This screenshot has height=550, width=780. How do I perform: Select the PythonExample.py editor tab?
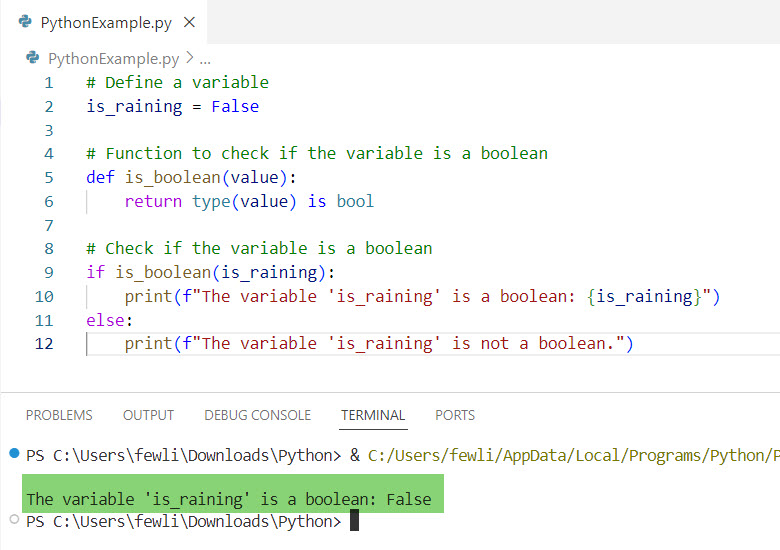[x=104, y=22]
